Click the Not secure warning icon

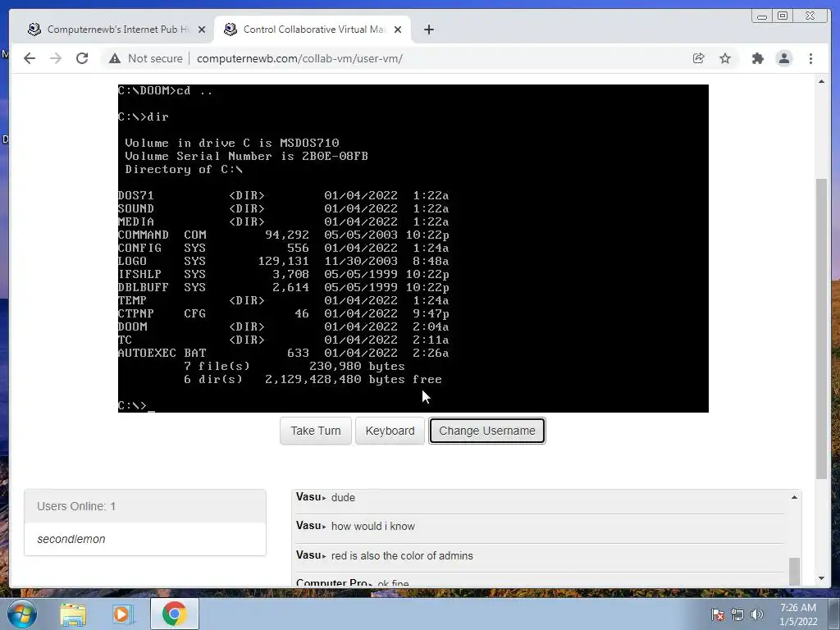pyautogui.click(x=115, y=58)
